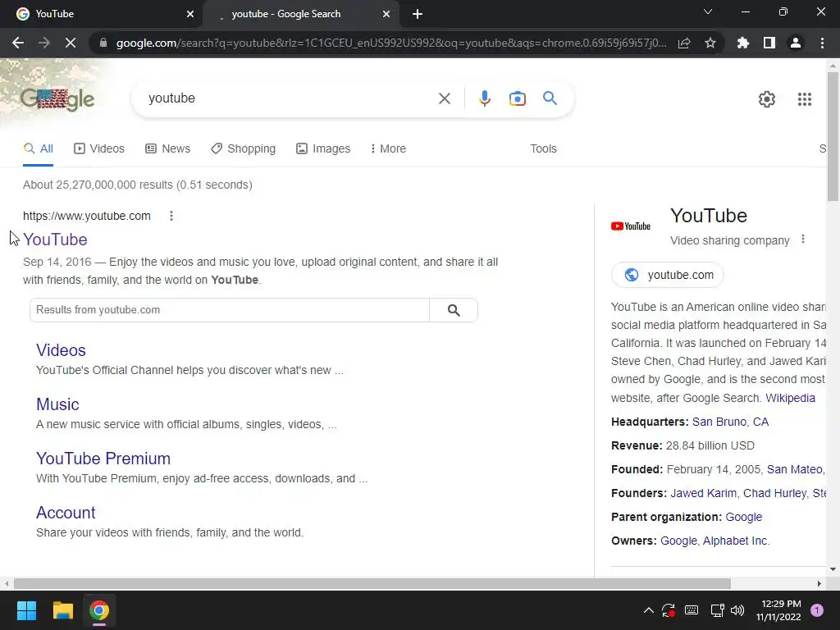Open the taskbar clock and date
The image size is (840, 630).
click(778, 610)
